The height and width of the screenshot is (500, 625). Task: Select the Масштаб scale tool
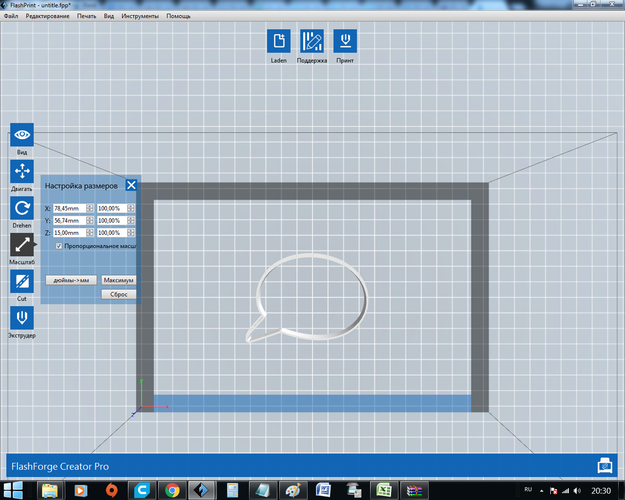click(22, 244)
